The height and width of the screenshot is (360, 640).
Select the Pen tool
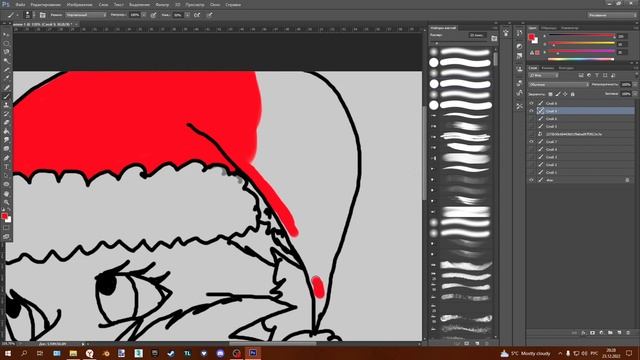tap(7, 158)
